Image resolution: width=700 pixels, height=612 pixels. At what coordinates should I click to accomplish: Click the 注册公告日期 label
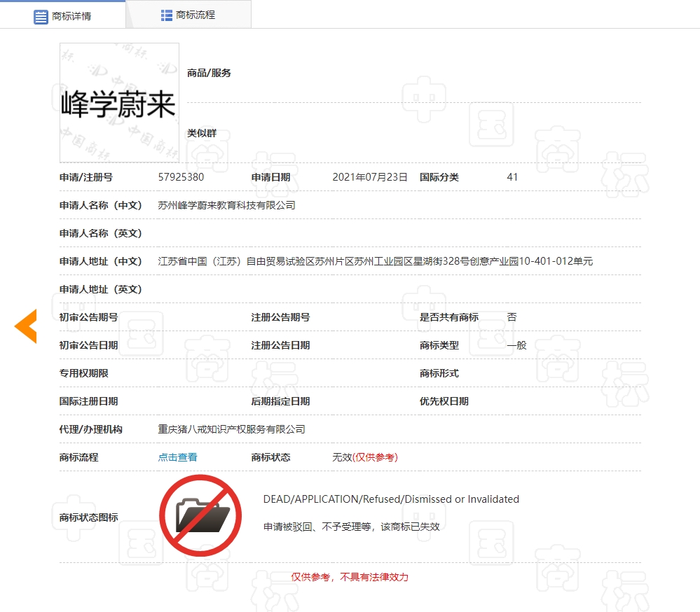click(x=281, y=345)
